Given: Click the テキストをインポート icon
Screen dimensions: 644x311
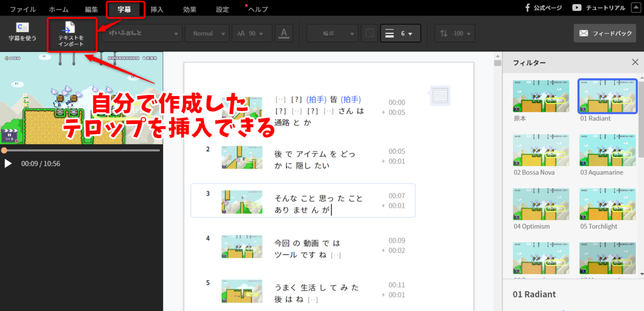Looking at the screenshot, I should click(x=71, y=35).
